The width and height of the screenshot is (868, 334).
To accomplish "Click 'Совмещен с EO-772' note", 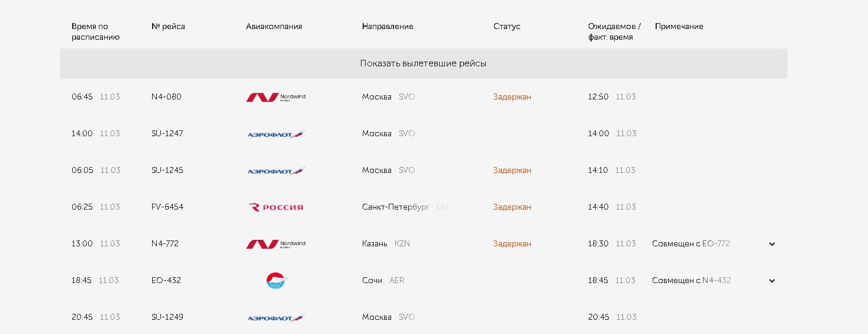I will [690, 244].
